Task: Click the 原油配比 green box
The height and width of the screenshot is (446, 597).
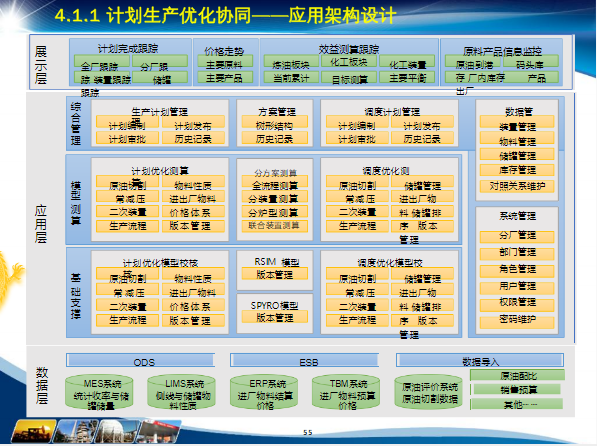Action: pos(517,375)
